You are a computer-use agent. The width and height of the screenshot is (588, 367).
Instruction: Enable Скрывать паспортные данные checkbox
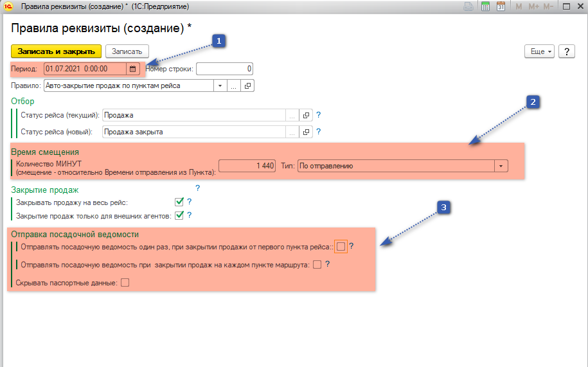tap(125, 282)
